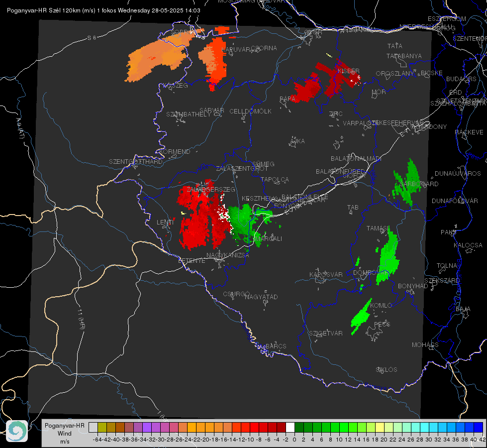Click the 'Poganyvar-HR Wind m/s' legend label

65,434
